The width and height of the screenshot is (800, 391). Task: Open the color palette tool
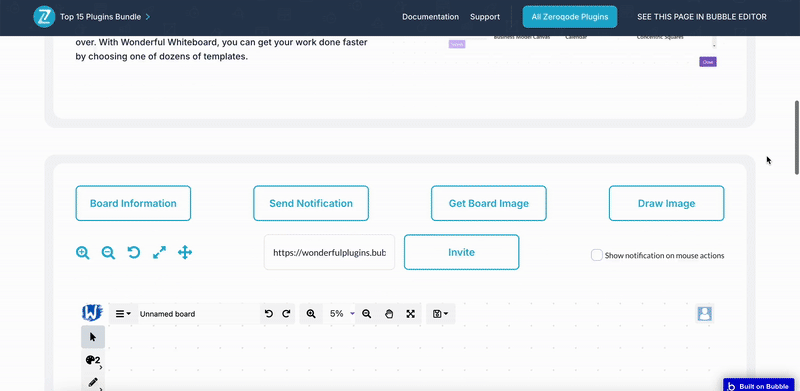[x=93, y=360]
